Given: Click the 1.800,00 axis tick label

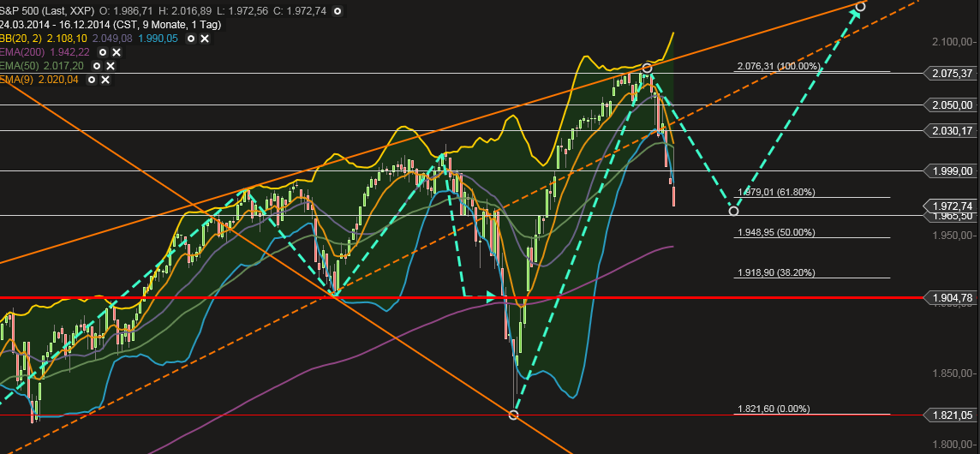Looking at the screenshot, I should click(x=954, y=445).
